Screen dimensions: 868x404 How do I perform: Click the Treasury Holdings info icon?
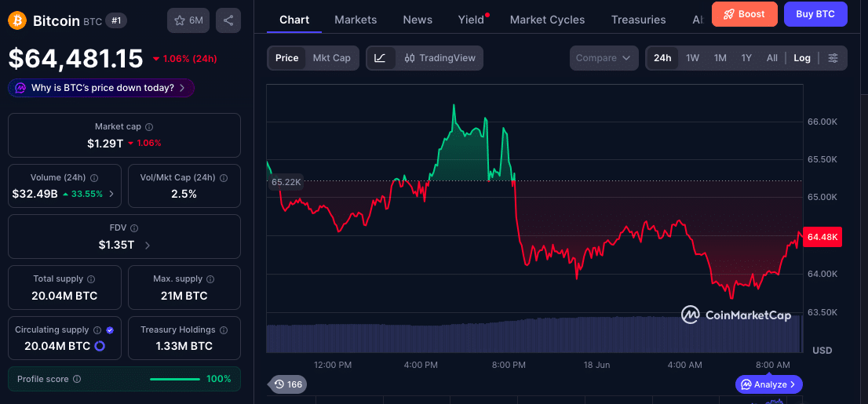(x=224, y=329)
